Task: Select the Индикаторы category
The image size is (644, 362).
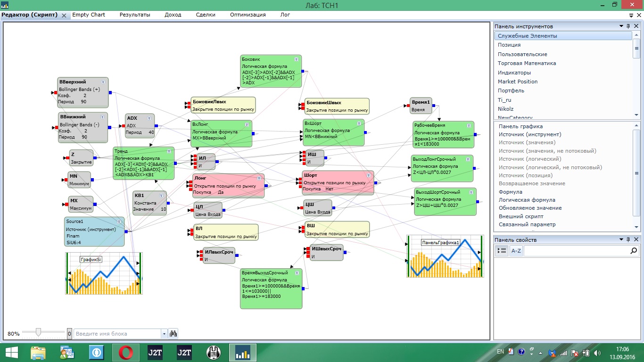Action: coord(514,73)
